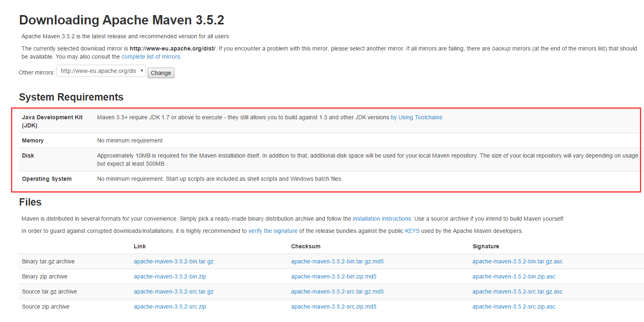Open apache-maven-3.5.2-bin.tar.gz.asc signature
This screenshot has width=644, height=322.
[518, 261]
